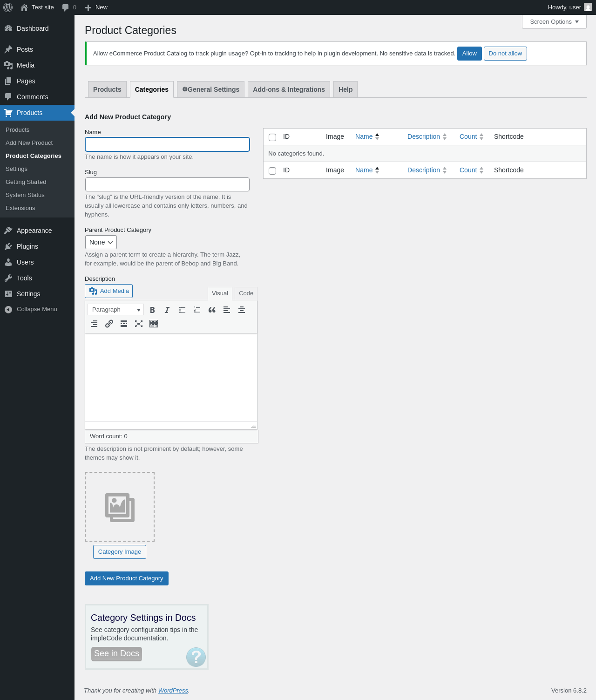Apply Bold formatting in editor toolbar

(152, 310)
